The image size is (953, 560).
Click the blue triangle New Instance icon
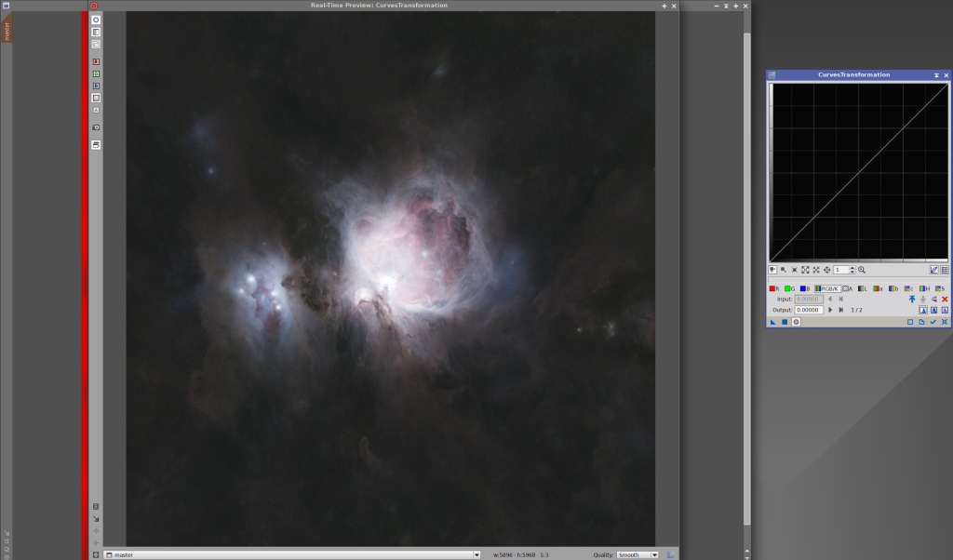coord(773,322)
